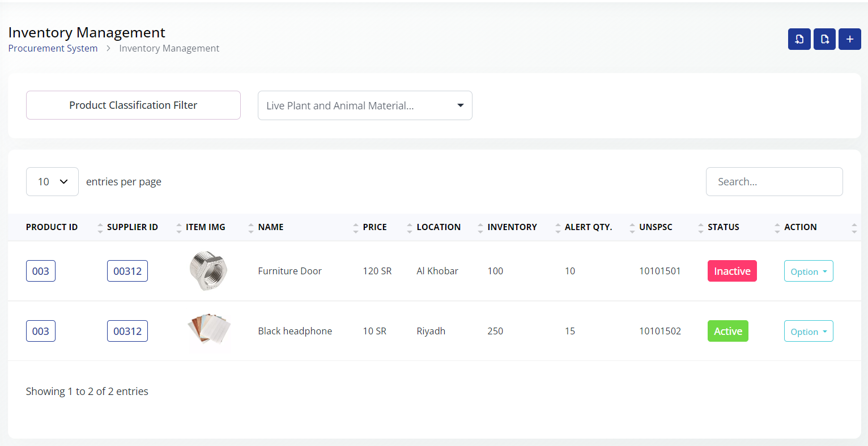Open Option dropdown for Black headphone row
The image size is (868, 446).
pos(808,332)
